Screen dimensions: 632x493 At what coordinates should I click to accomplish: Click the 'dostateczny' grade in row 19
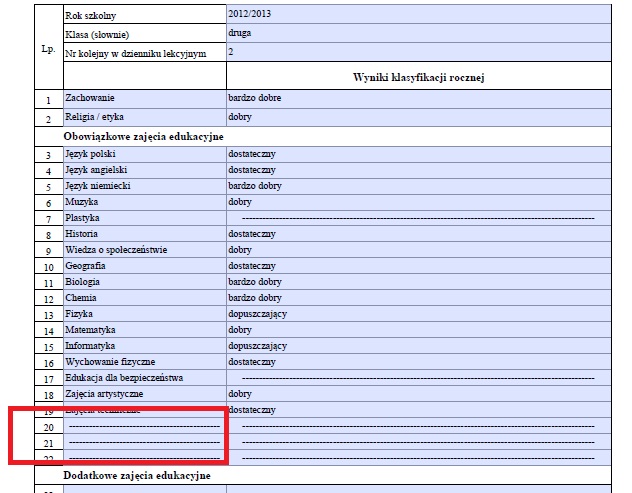coord(419,410)
